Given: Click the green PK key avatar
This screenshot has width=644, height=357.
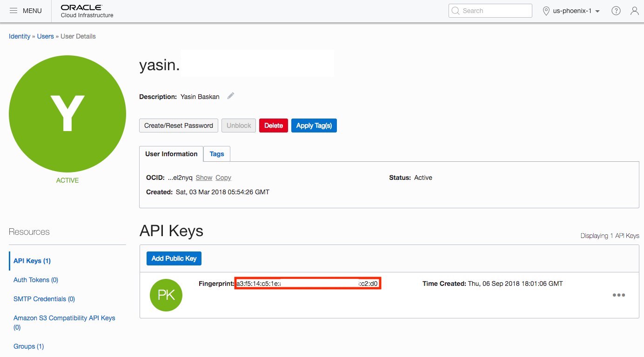Looking at the screenshot, I should click(x=166, y=295).
